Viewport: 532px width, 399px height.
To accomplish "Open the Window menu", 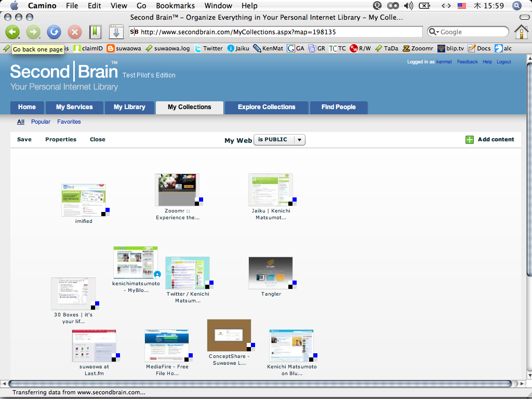I will click(218, 5).
